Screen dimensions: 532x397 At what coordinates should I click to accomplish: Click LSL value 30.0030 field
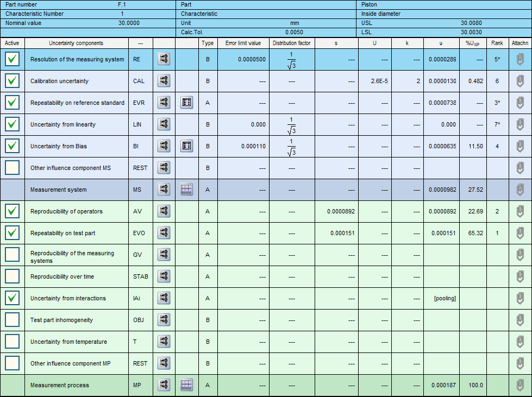pyautogui.click(x=471, y=32)
